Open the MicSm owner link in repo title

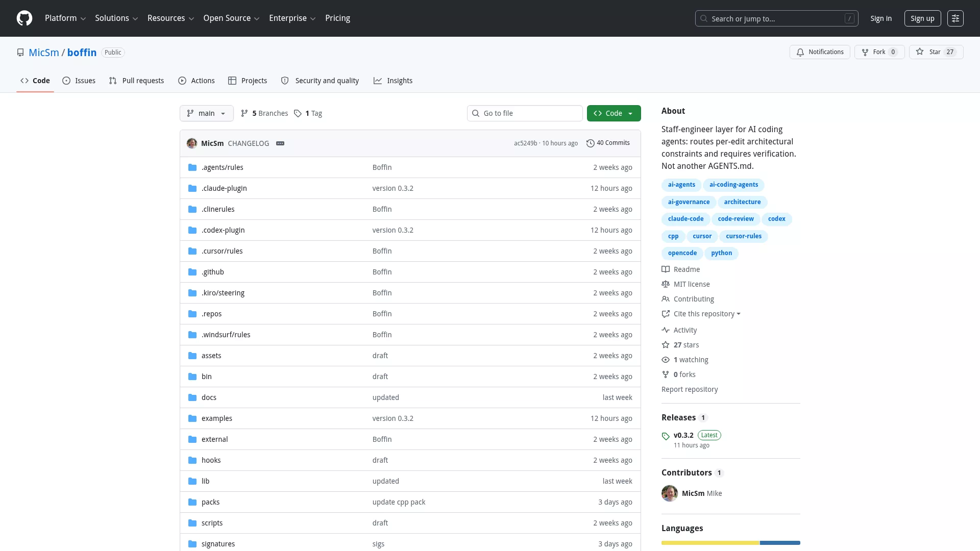click(x=44, y=53)
